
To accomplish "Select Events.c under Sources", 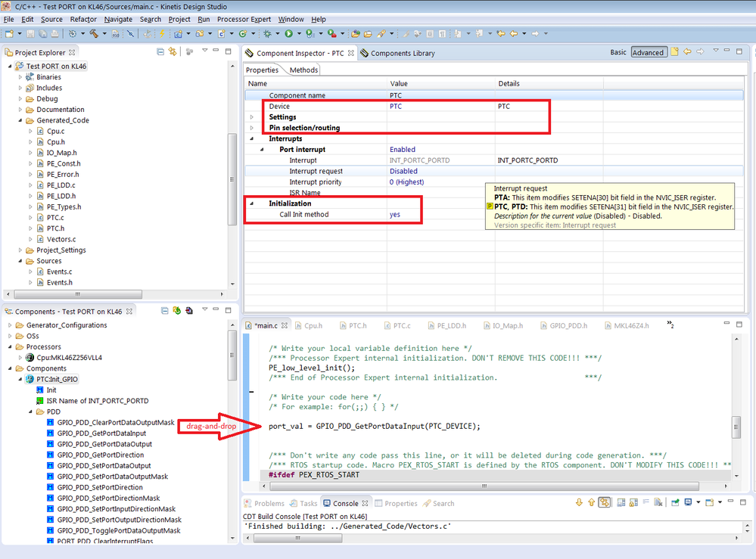I will 59,272.
